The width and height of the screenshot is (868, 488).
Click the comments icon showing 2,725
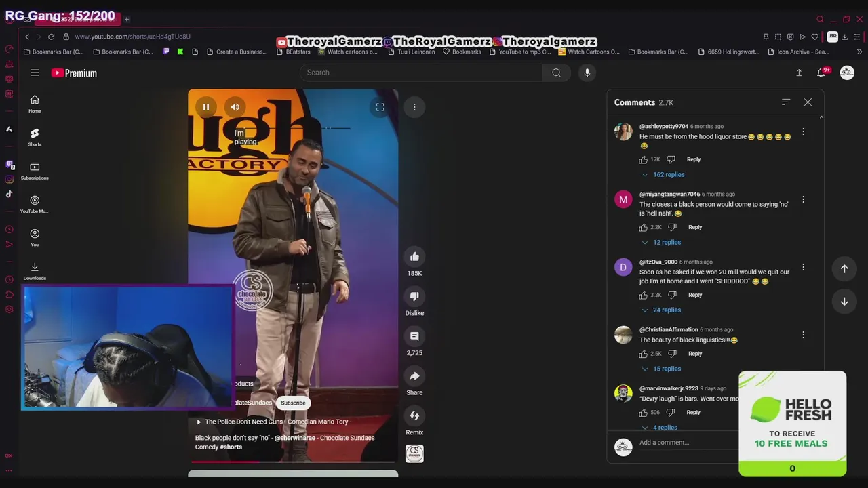(x=414, y=336)
